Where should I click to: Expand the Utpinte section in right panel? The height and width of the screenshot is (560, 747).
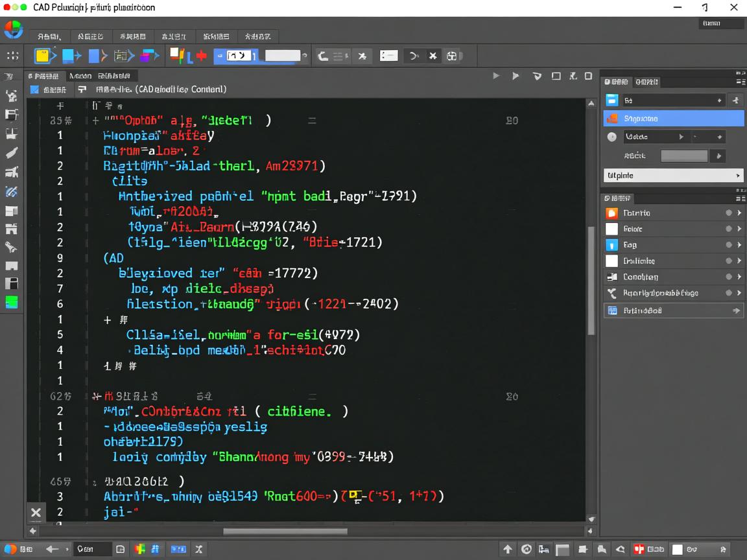(737, 176)
